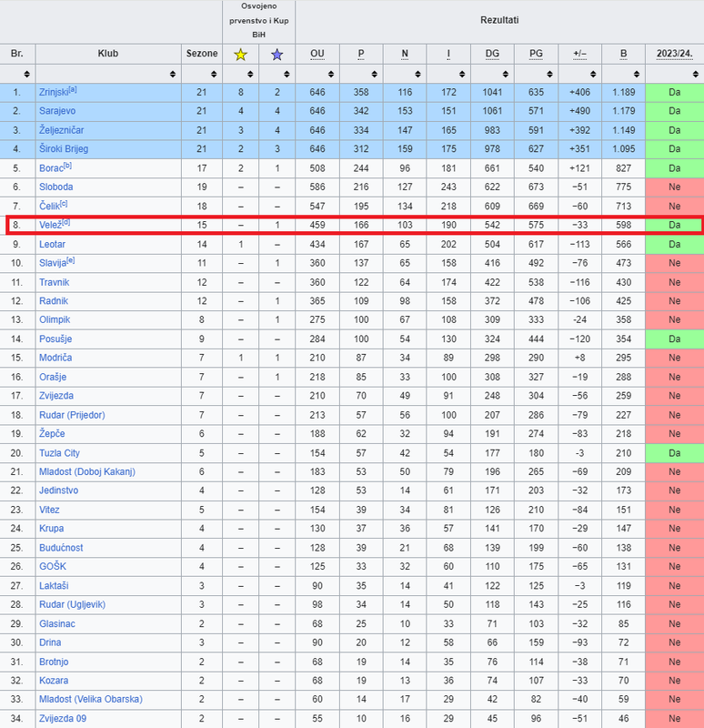The width and height of the screenshot is (704, 728).
Task: Open the Laktaši club link
Action: click(x=54, y=586)
